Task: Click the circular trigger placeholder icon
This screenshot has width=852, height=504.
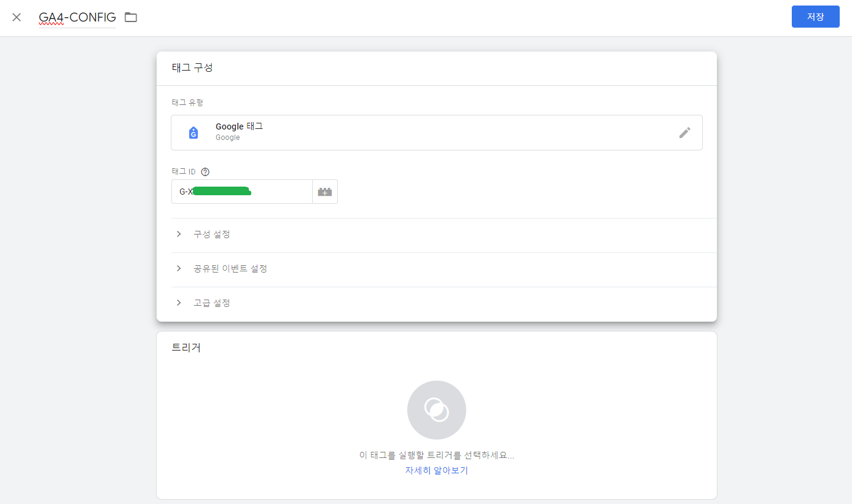Action: coord(436,409)
